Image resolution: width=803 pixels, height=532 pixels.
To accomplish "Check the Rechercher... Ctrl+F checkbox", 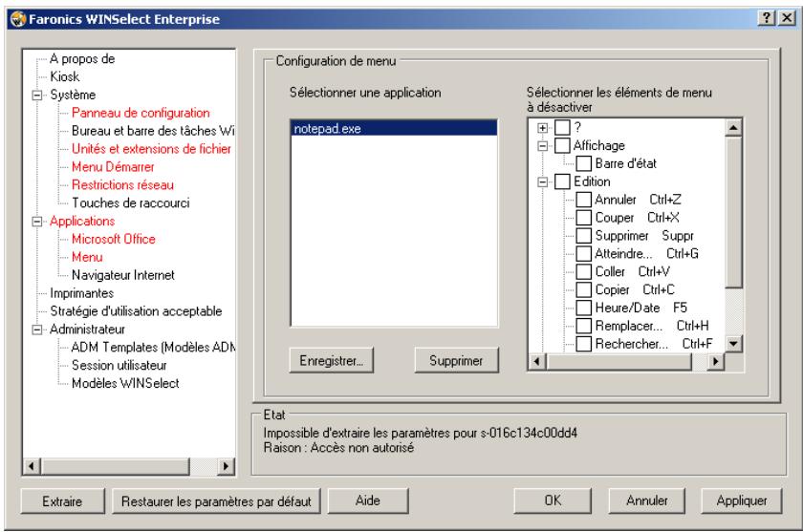I will 584,343.
